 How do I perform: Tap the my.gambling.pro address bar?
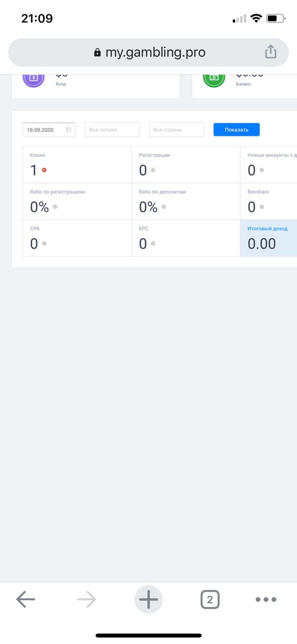click(148, 52)
